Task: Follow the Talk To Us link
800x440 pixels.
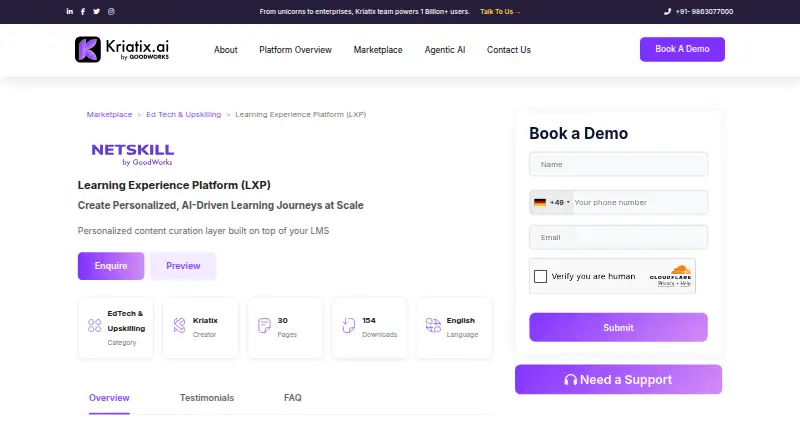Action: tap(500, 11)
